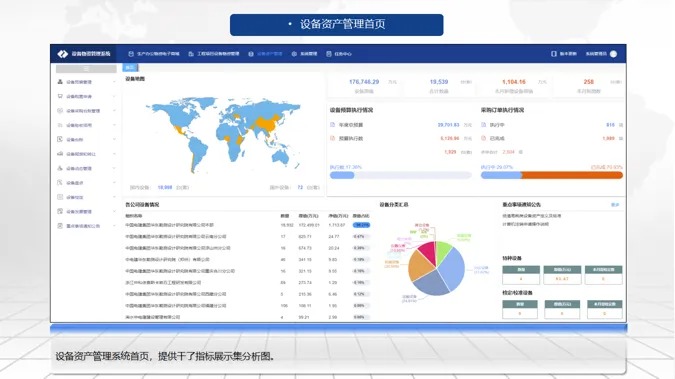
Task: Open 任务中心 in top nav
Action: coord(339,54)
